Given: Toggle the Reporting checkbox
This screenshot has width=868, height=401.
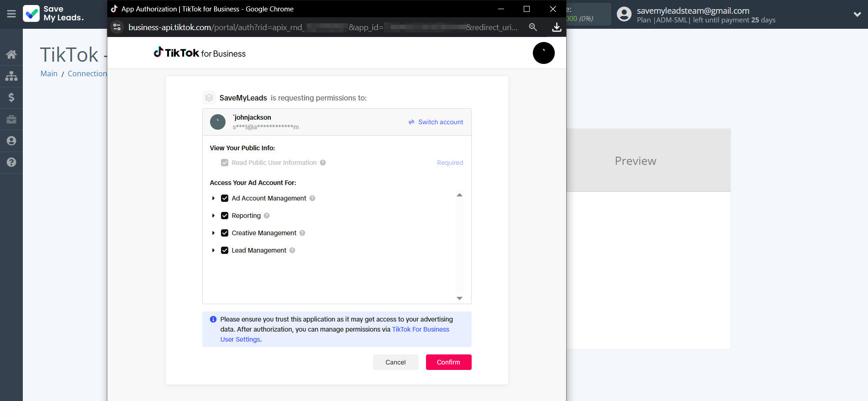Looking at the screenshot, I should (x=225, y=216).
